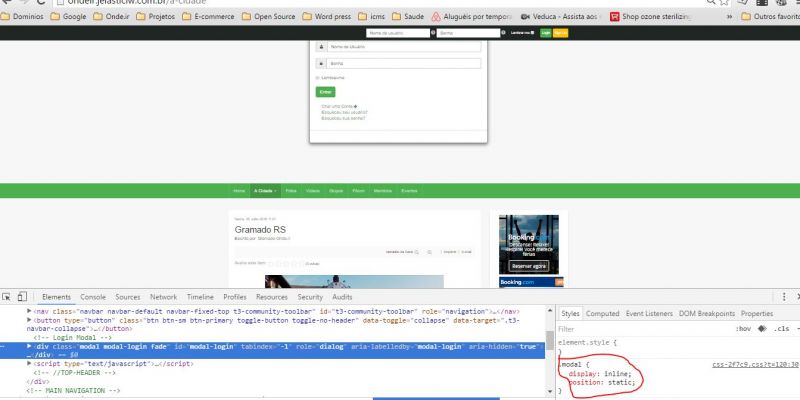The height and width of the screenshot is (400, 800).
Task: Switch to the Console tab
Action: click(x=93, y=297)
